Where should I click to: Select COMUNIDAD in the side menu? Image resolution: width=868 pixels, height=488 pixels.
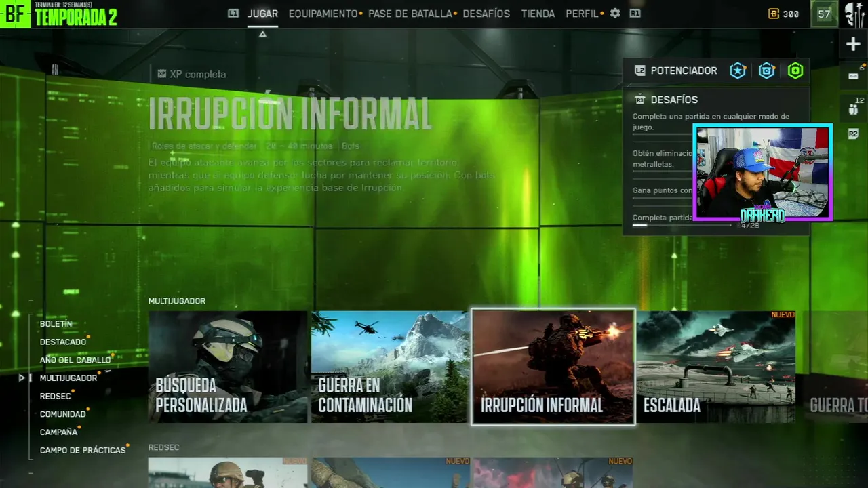tap(62, 414)
